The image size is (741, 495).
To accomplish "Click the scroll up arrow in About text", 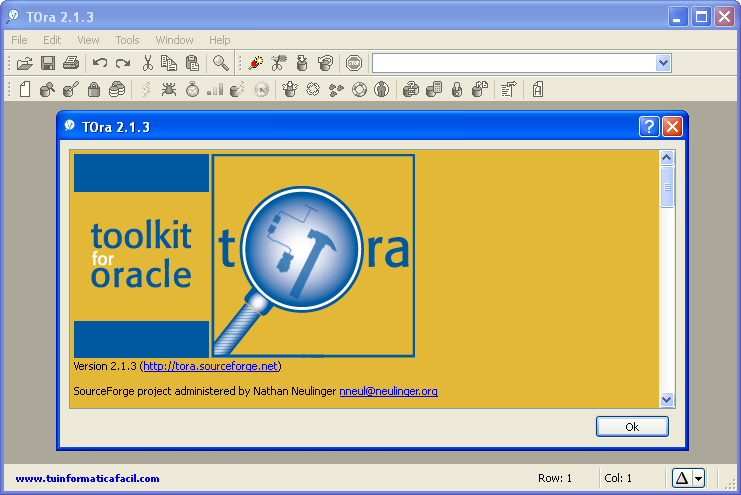I will click(x=667, y=157).
